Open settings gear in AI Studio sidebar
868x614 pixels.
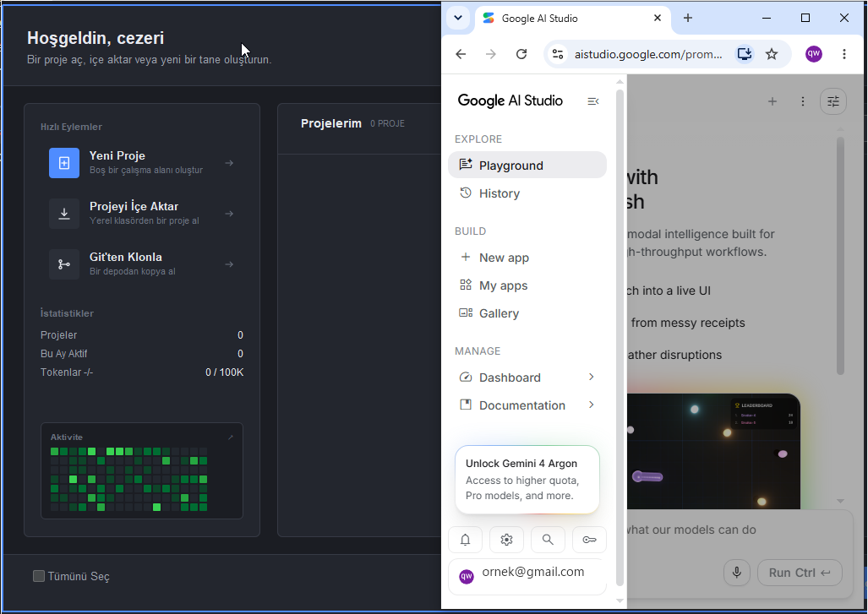tap(506, 540)
